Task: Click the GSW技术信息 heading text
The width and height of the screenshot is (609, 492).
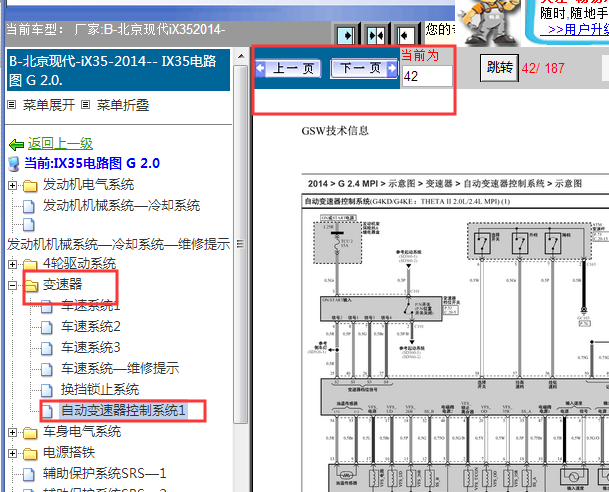Action: click(x=335, y=131)
